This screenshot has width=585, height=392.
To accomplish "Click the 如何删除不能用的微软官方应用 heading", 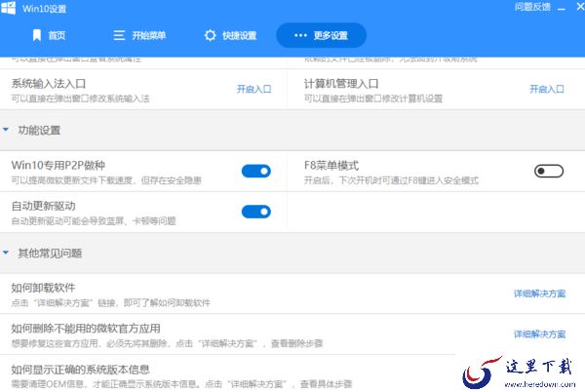I will click(x=86, y=329).
